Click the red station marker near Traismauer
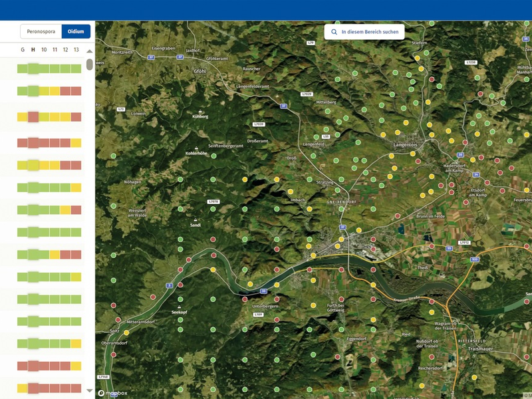This screenshot has height=399, width=532. (x=526, y=356)
